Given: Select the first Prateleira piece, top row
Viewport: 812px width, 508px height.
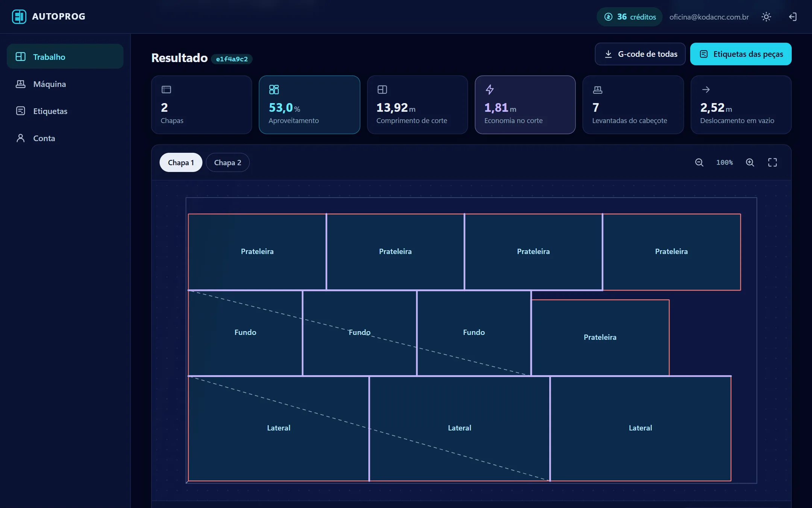Looking at the screenshot, I should point(257,252).
